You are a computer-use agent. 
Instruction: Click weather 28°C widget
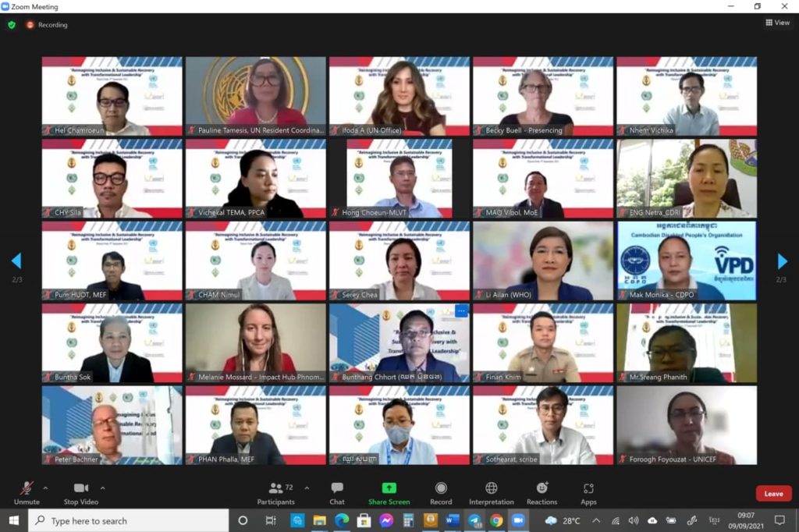point(563,520)
